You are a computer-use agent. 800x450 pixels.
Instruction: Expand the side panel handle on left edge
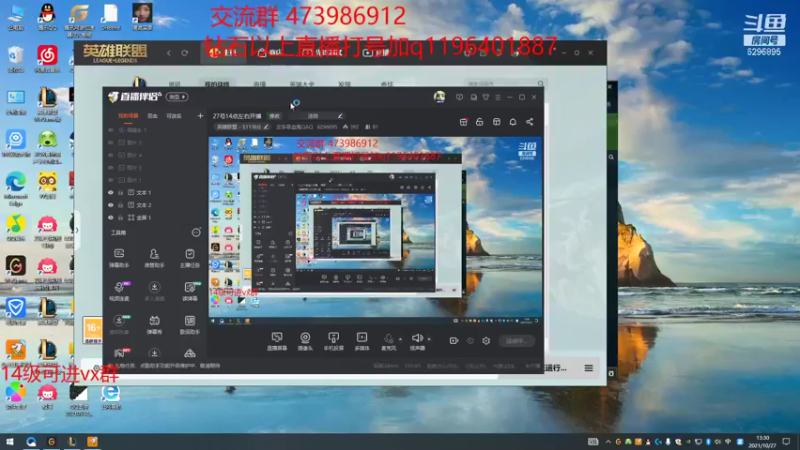[x=77, y=230]
